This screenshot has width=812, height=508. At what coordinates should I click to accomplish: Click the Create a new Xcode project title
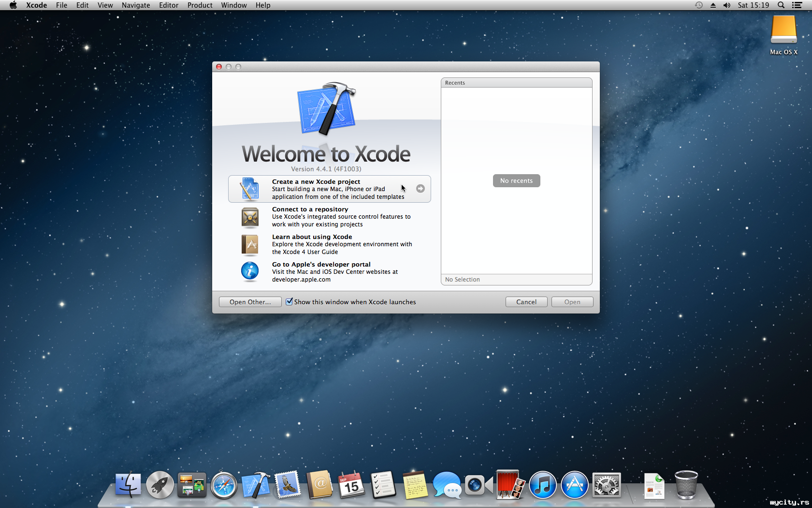click(316, 181)
